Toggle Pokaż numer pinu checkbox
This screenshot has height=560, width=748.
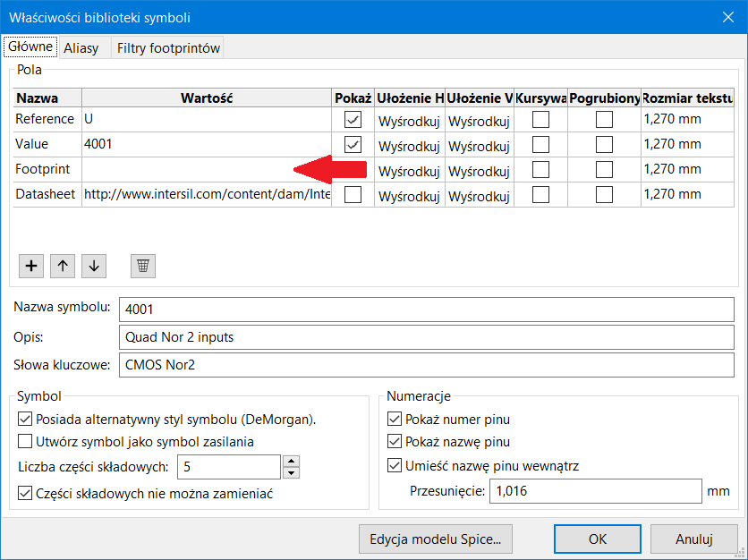click(395, 419)
